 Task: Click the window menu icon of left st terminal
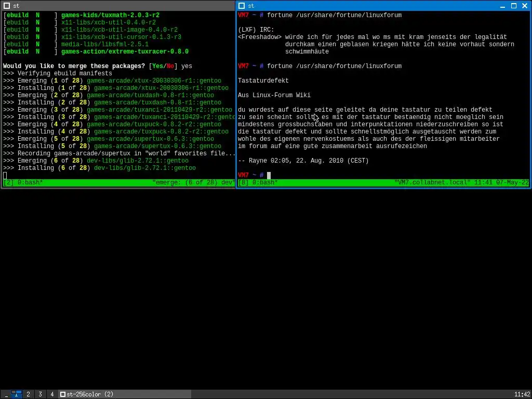tap(6, 6)
